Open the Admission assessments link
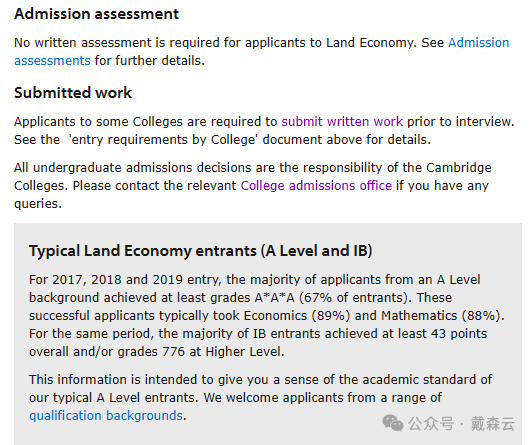This screenshot has height=445, width=532. click(x=478, y=43)
